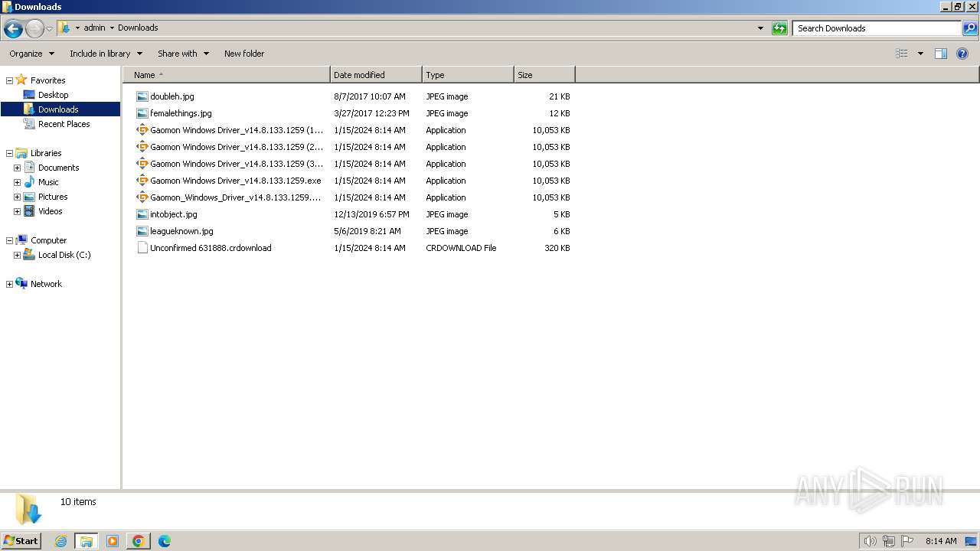The width and height of the screenshot is (980, 551).
Task: Click the Forward navigation arrow
Action: (x=34, y=29)
